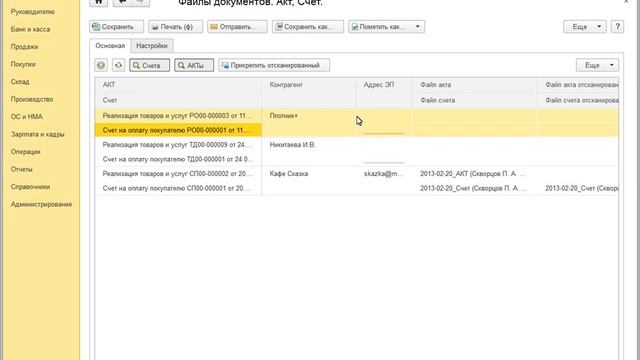
Task: Open Печать (ф) print button
Action: point(176,27)
